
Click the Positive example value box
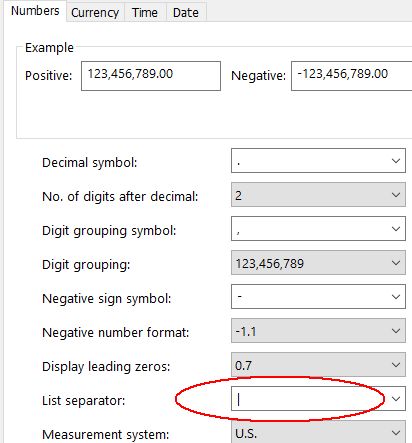[x=151, y=76]
